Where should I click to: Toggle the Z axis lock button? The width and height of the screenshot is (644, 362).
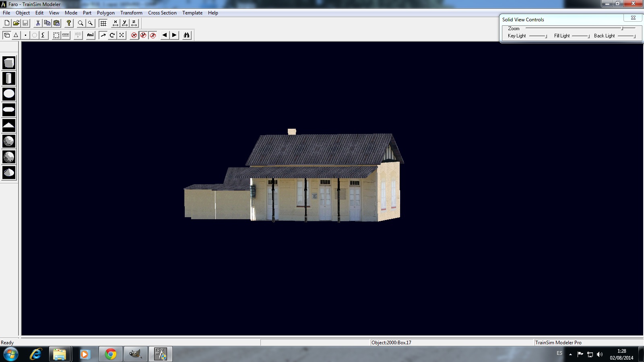click(134, 23)
